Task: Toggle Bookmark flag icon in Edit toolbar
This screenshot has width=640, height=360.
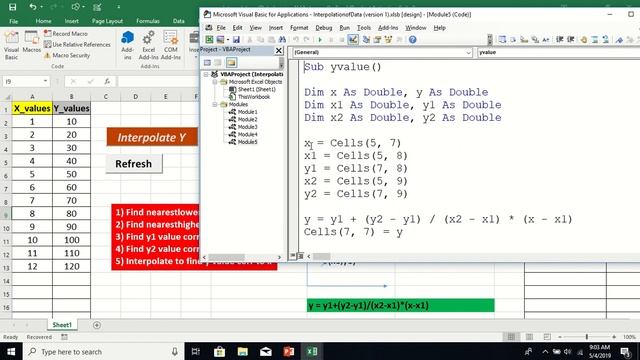Action: [620, 40]
